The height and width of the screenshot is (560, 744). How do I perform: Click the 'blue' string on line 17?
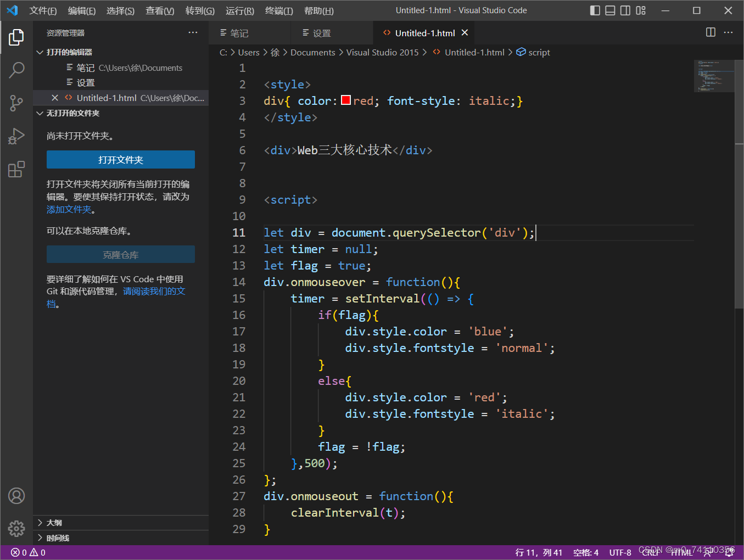(x=488, y=331)
